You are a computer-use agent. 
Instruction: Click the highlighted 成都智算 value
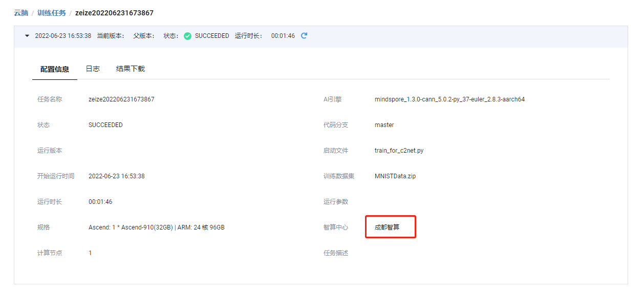coord(387,227)
